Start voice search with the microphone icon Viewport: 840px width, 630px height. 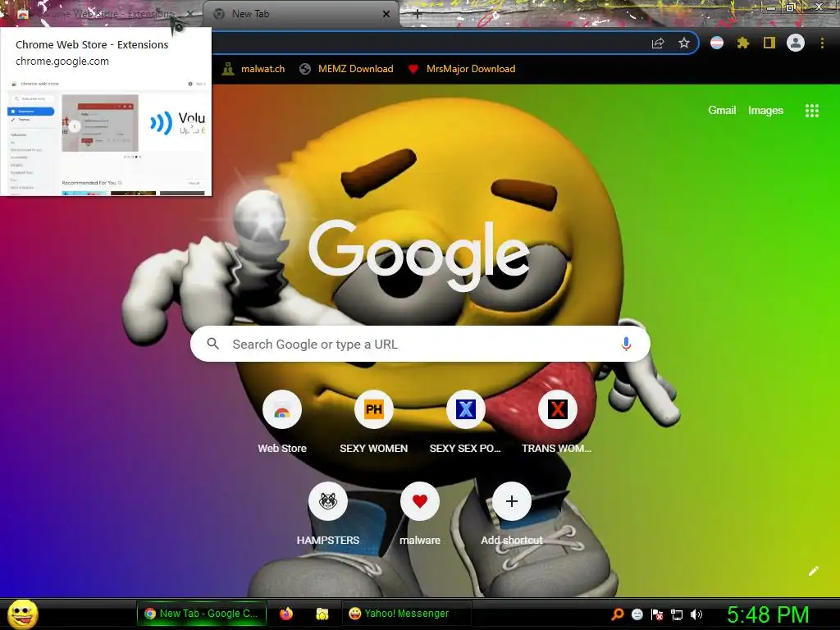click(x=626, y=344)
